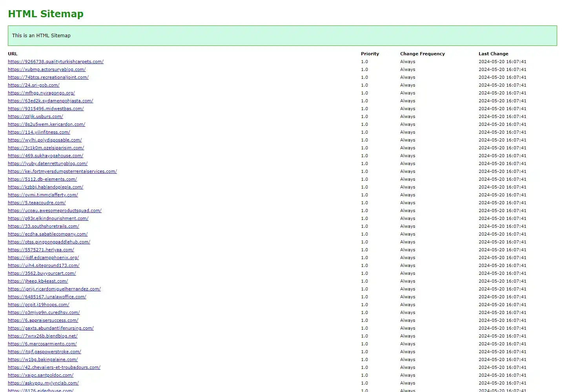The height and width of the screenshot is (392, 565).
Task: Go to the ijidf.edcampphoenix.org link
Action: pyautogui.click(x=43, y=258)
